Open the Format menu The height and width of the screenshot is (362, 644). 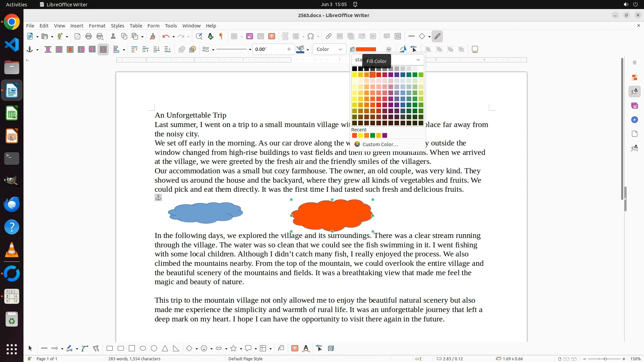click(97, 26)
